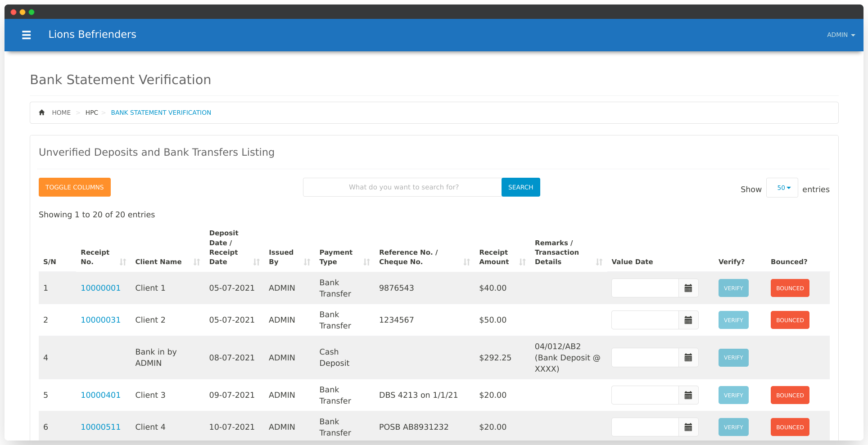
Task: Mark receipt 10000031 as bounced
Action: coord(790,320)
